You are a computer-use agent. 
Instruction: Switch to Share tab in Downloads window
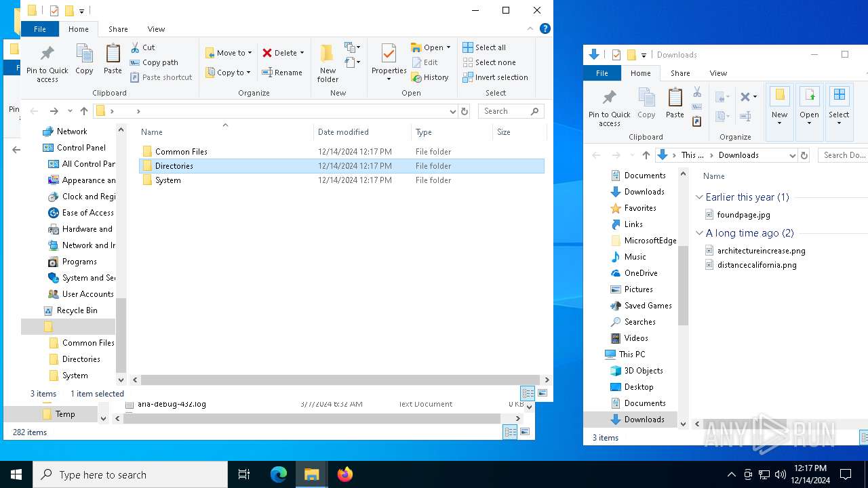[680, 73]
